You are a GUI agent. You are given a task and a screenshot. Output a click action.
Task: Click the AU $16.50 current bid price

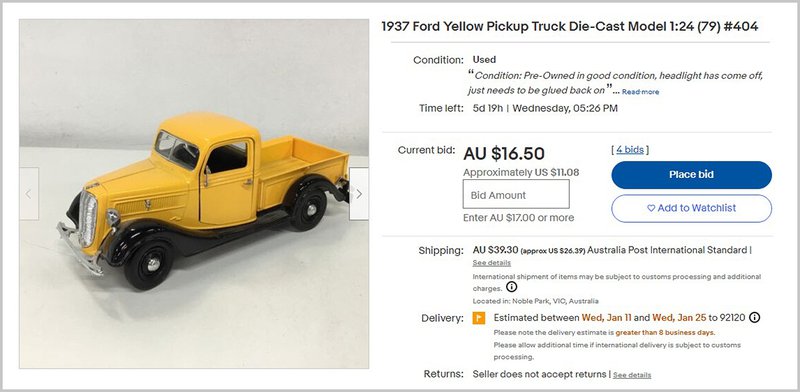[504, 153]
